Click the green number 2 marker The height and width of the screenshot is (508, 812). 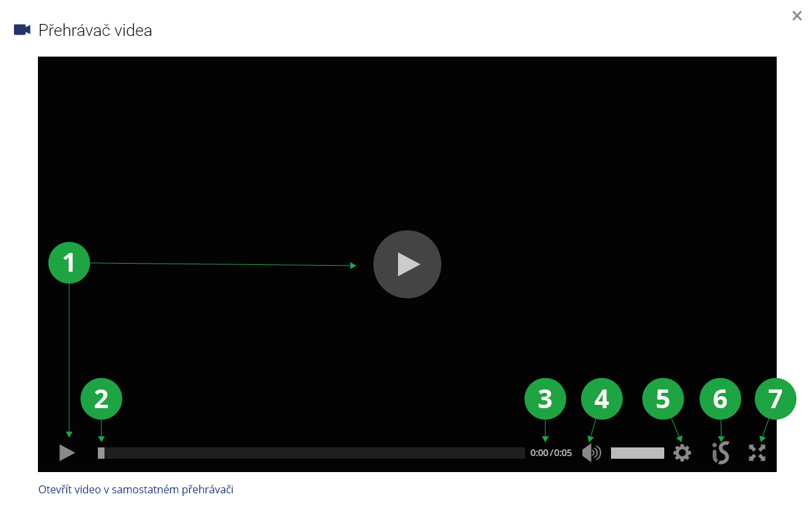101,399
